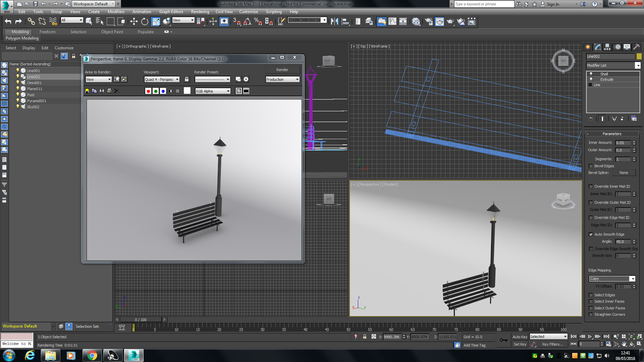
Task: Click the Mirror tool icon
Action: pyautogui.click(x=334, y=21)
